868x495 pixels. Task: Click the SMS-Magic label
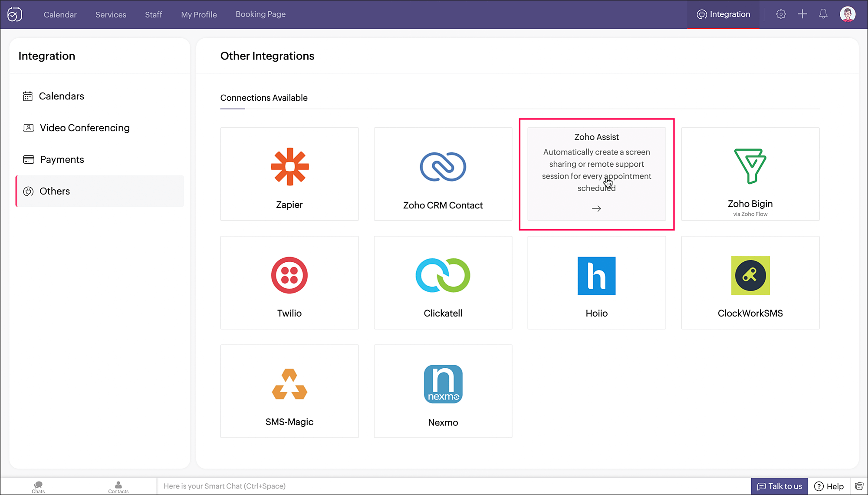click(x=289, y=422)
